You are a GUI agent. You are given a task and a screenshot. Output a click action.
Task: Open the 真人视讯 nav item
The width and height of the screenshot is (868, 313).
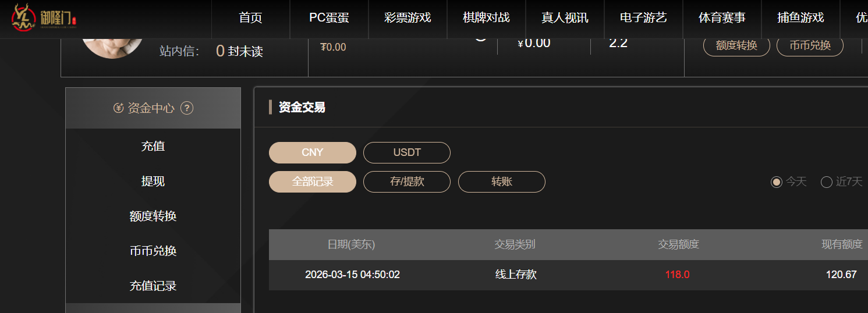(x=565, y=17)
